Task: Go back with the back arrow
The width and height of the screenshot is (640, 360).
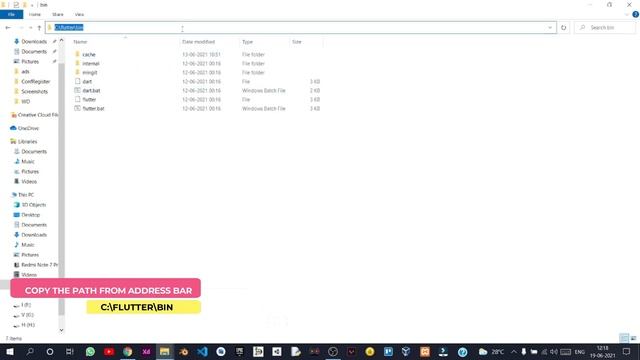Action: (x=8, y=27)
